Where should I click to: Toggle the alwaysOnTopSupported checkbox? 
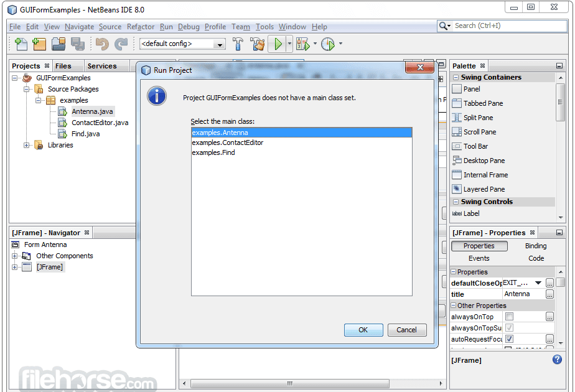click(510, 327)
